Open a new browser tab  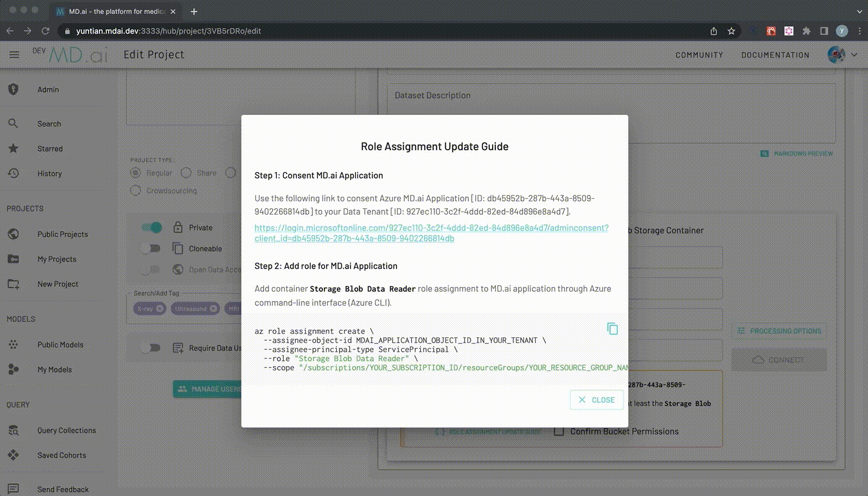pyautogui.click(x=194, y=11)
